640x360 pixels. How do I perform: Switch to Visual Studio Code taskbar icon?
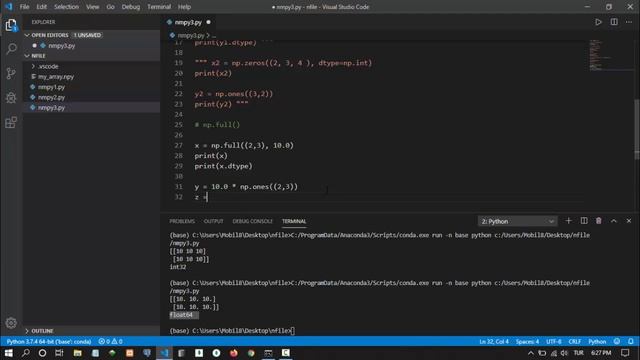click(x=164, y=353)
